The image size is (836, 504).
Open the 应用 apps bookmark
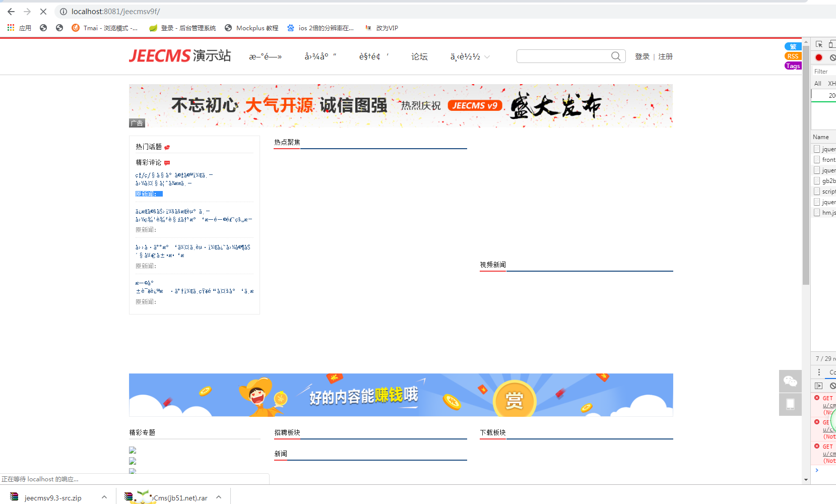coord(19,28)
